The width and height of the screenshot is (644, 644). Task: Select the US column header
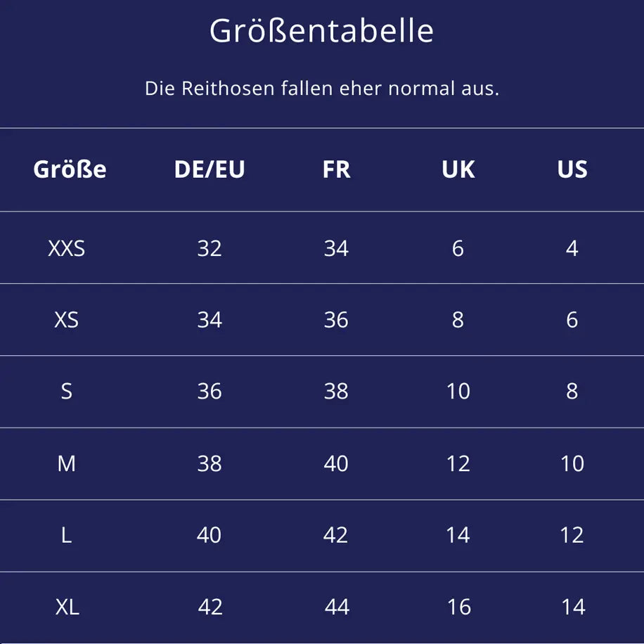click(572, 169)
